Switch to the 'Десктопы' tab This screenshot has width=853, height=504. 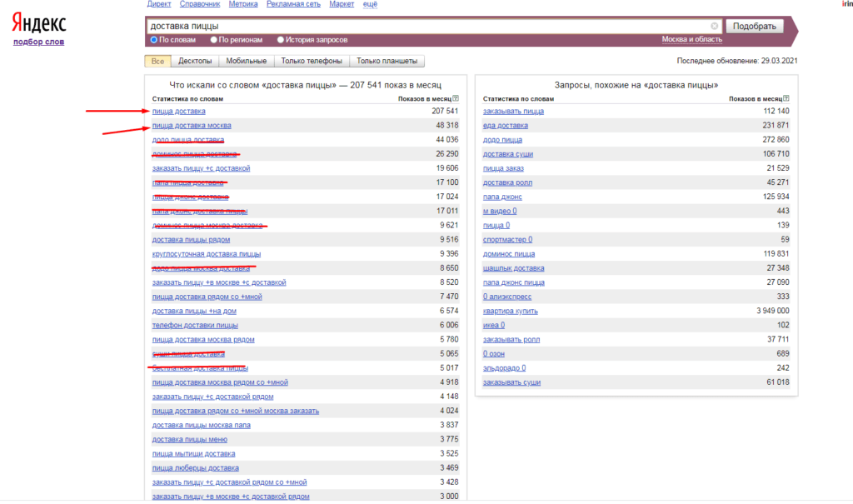(x=197, y=61)
